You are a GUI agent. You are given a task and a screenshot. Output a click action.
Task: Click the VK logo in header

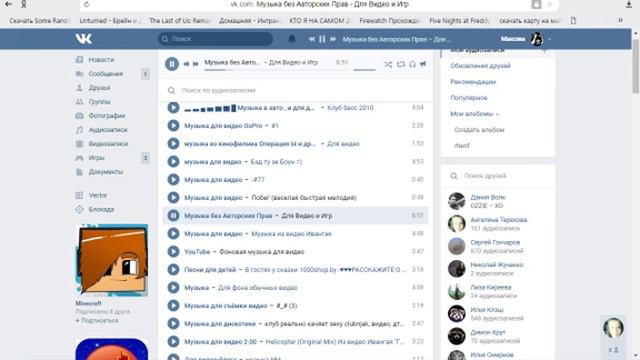point(83,39)
